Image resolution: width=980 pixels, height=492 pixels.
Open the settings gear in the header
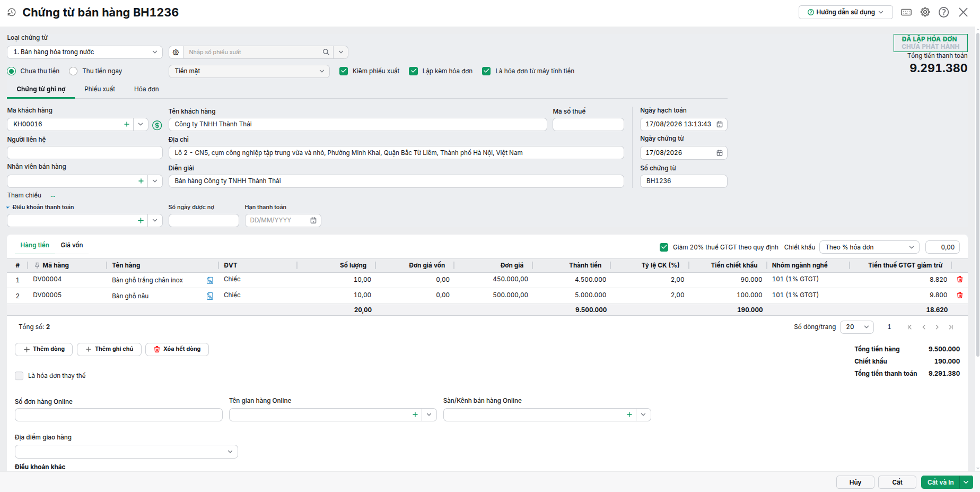tap(925, 12)
